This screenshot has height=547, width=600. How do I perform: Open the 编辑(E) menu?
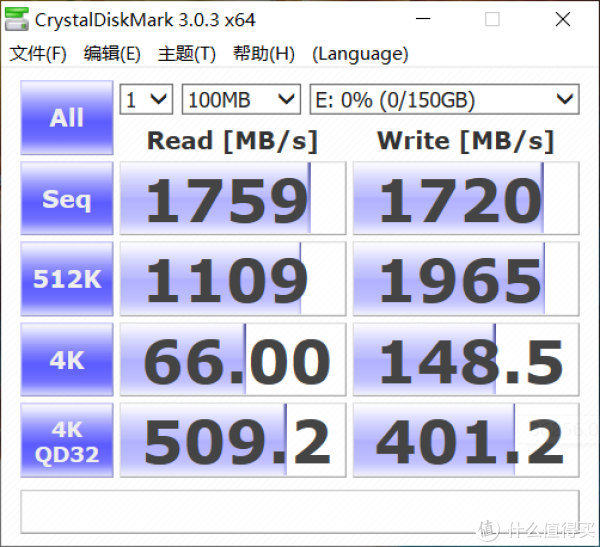(x=112, y=54)
